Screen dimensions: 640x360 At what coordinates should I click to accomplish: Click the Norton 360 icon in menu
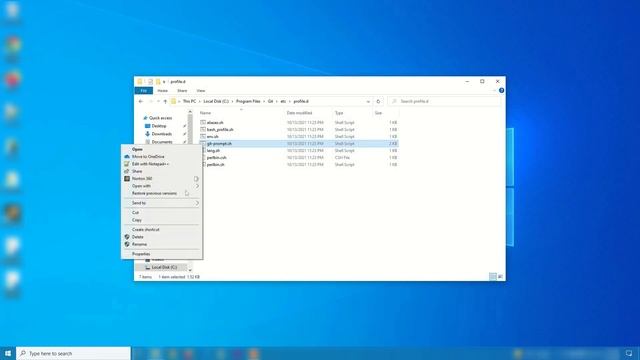[x=127, y=179]
